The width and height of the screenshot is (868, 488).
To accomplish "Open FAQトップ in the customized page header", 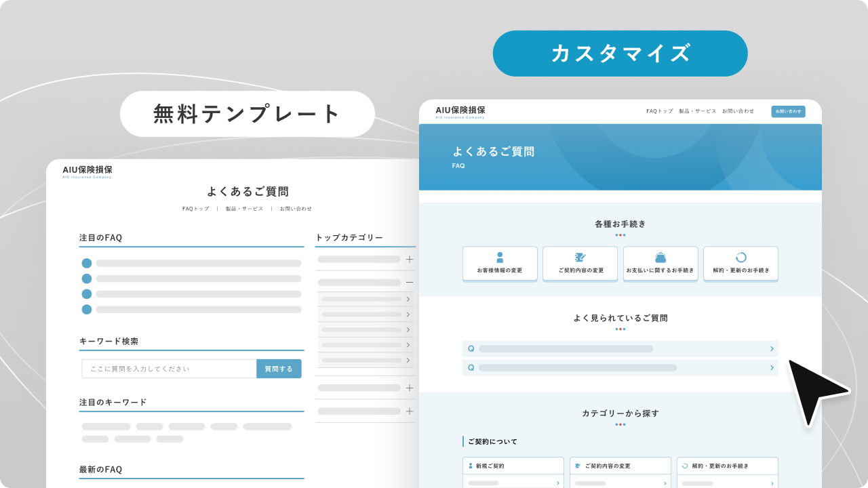I will pos(659,111).
